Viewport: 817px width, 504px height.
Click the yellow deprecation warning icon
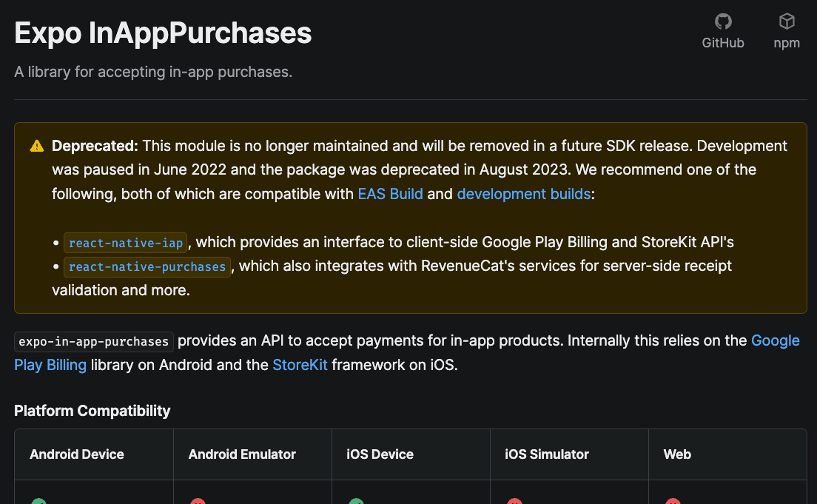(x=37, y=146)
